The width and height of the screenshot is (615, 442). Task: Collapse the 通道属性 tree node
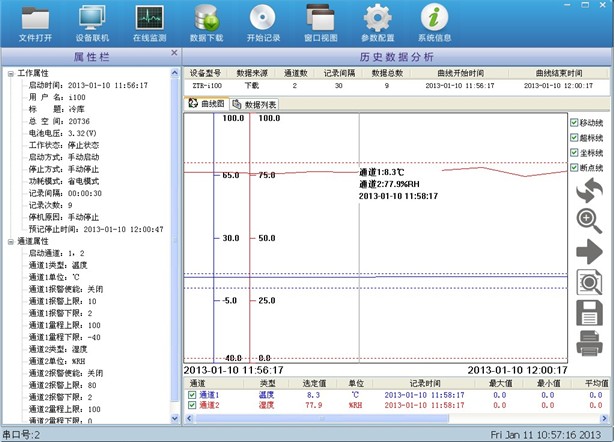pos(10,241)
